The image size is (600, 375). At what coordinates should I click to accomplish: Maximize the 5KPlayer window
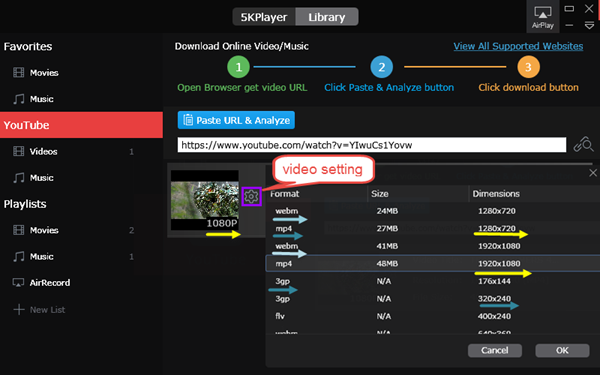coord(569,8)
